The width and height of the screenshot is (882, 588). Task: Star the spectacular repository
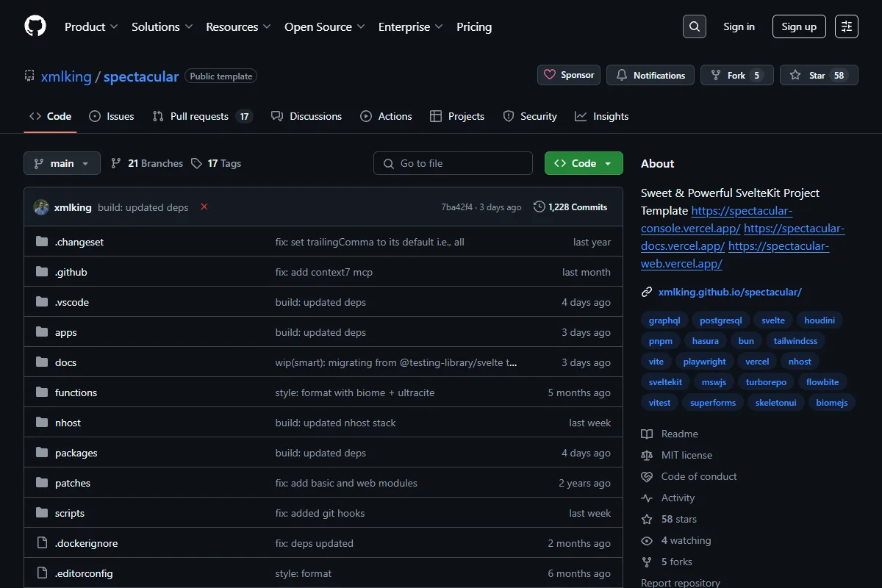tap(819, 75)
